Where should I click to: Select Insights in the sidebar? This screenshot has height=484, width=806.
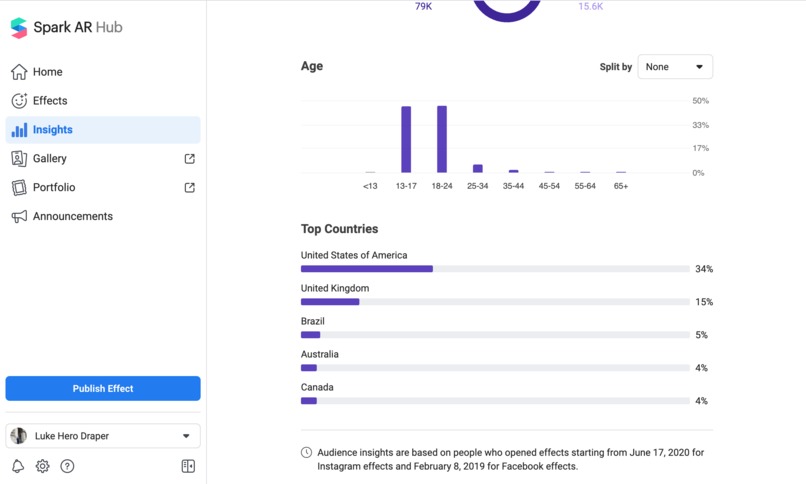(x=103, y=129)
